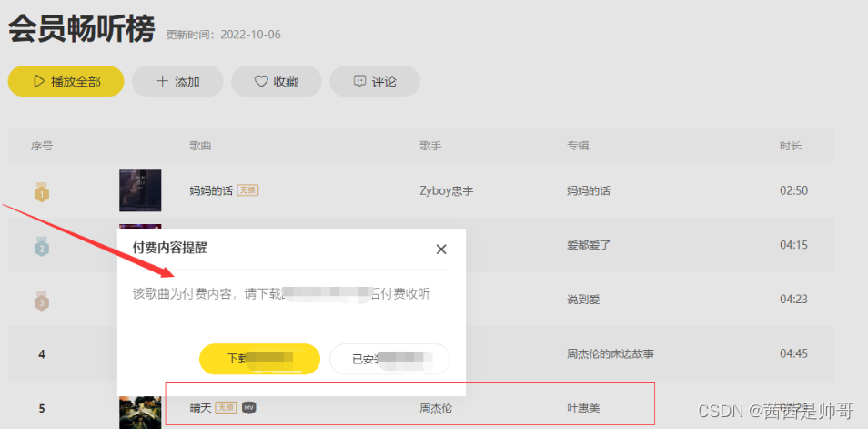Open album 爱都爱了
868x429 pixels.
[x=589, y=245]
